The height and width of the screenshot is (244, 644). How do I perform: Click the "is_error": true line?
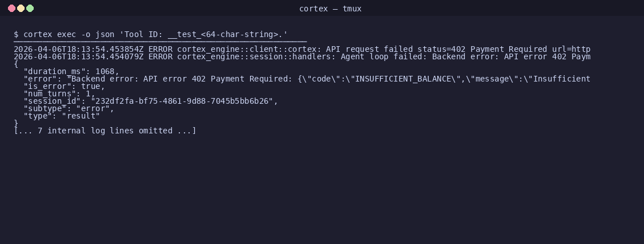coord(65,86)
